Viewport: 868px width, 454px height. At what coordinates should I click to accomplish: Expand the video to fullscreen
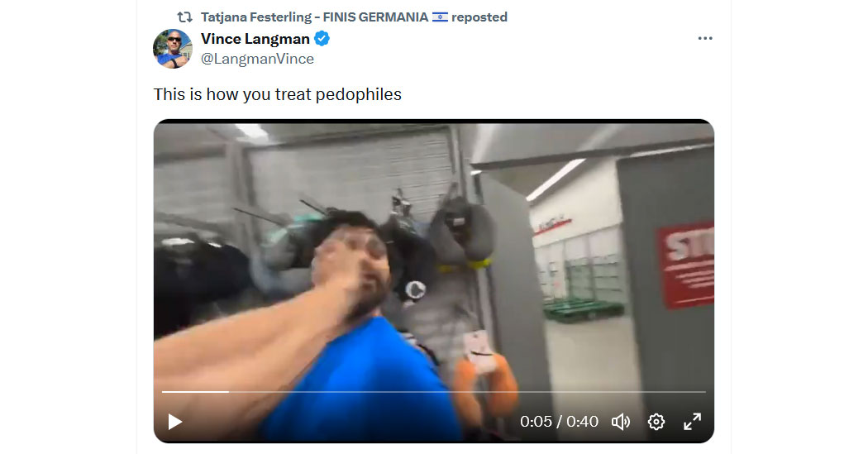pyautogui.click(x=692, y=422)
